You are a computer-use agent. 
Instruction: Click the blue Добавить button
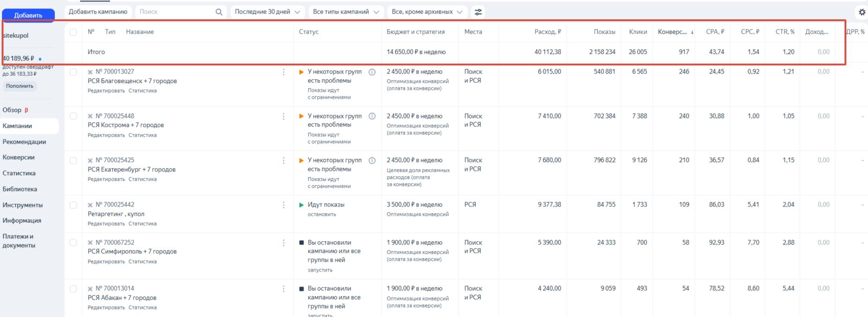(x=28, y=15)
